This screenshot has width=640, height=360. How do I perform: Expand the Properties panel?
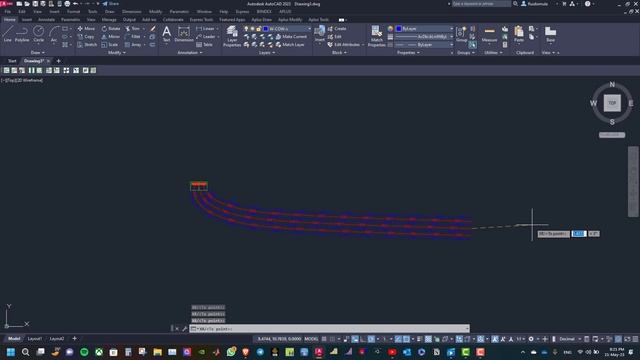(408, 53)
